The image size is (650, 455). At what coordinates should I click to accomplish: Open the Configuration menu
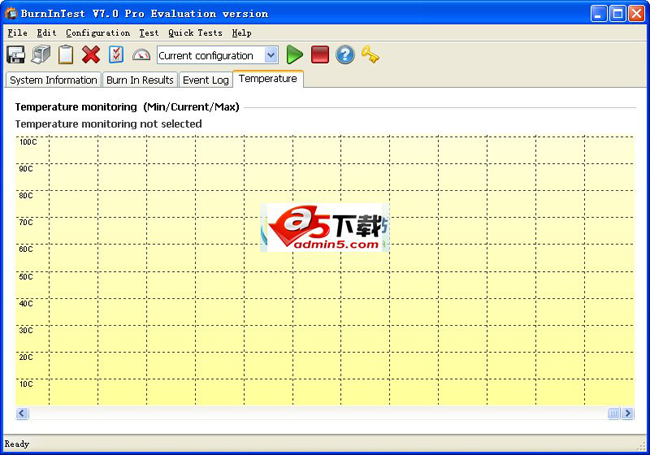[98, 33]
